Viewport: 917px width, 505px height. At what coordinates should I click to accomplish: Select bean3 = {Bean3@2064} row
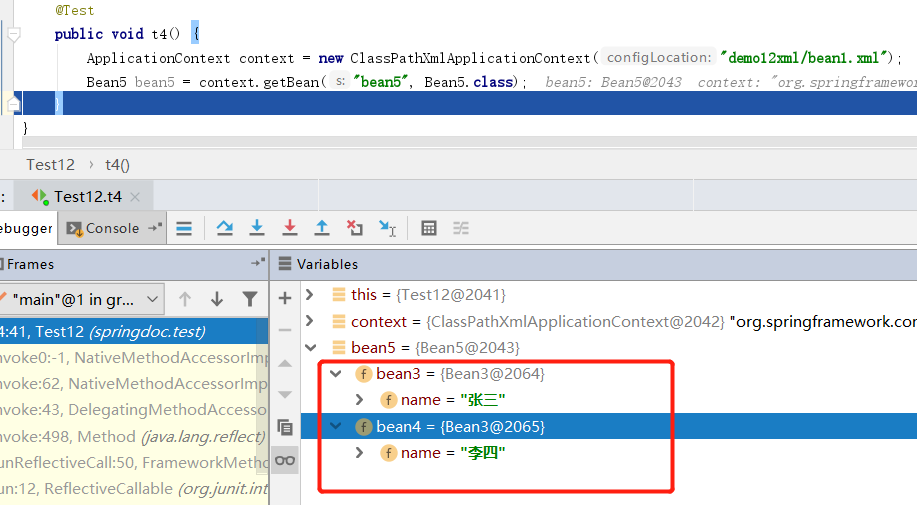[x=609, y=373]
